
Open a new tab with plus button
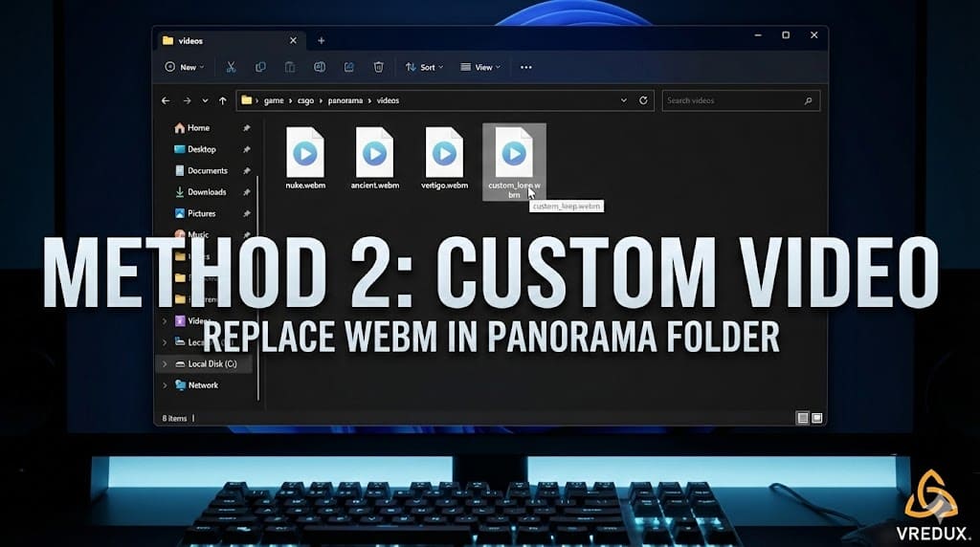click(321, 40)
